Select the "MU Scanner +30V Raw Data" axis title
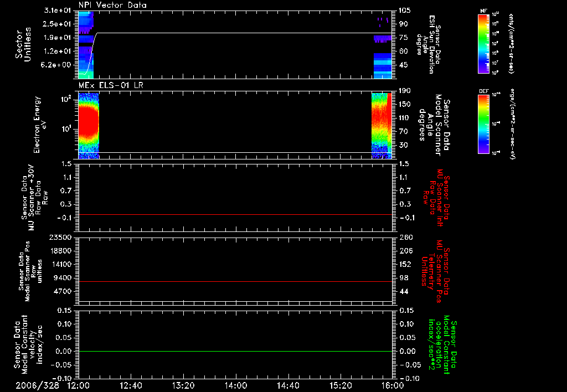 tap(34, 198)
